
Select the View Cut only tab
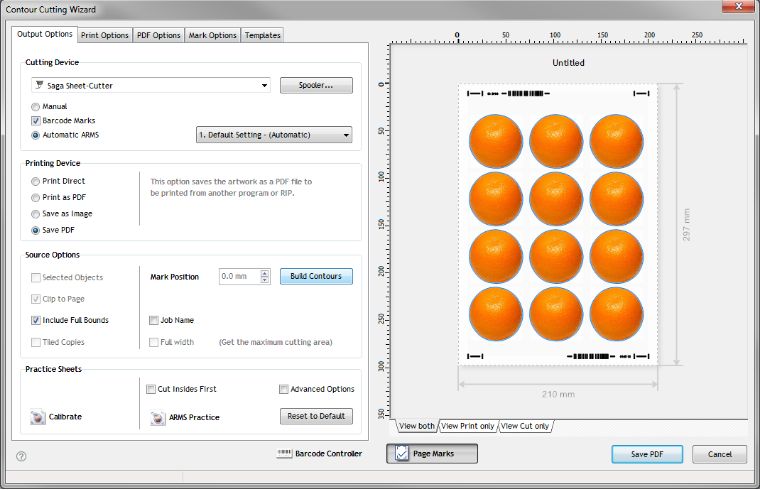pyautogui.click(x=526, y=426)
